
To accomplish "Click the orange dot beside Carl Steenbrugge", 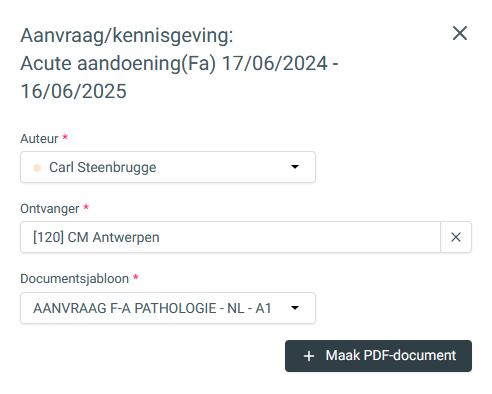I will pyautogui.click(x=37, y=168).
